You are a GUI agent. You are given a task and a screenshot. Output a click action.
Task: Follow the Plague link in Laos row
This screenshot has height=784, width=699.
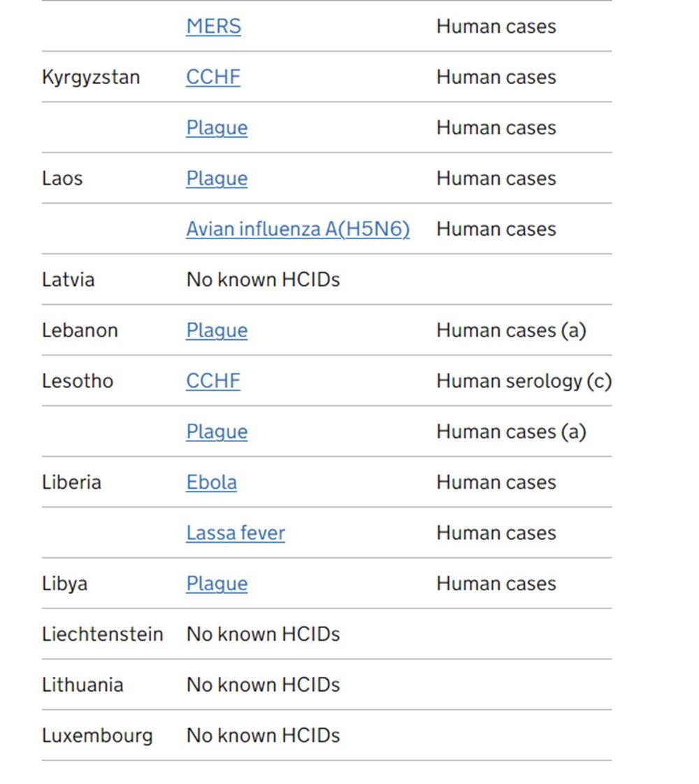(x=217, y=178)
